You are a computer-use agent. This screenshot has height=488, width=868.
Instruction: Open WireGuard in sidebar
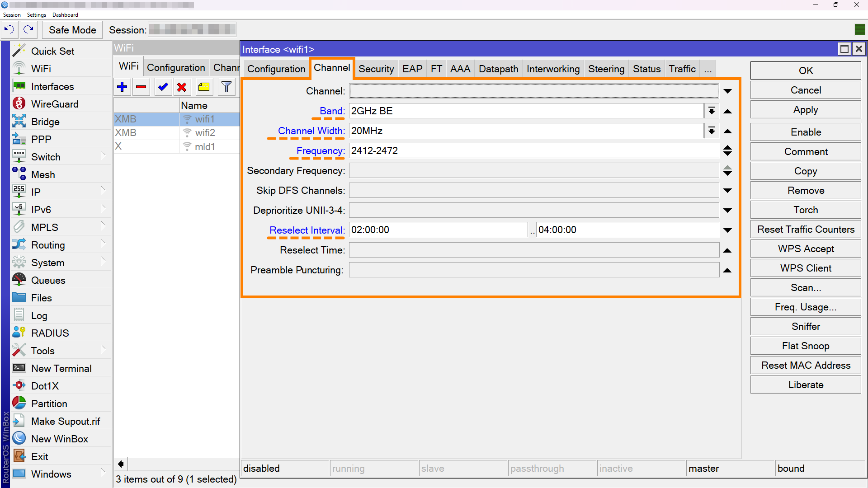[x=61, y=104]
